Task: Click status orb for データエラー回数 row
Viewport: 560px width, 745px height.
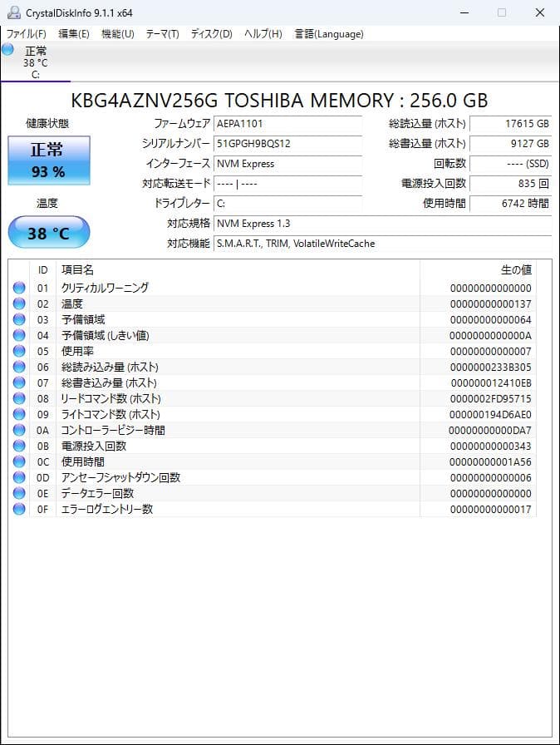Action: [19, 493]
